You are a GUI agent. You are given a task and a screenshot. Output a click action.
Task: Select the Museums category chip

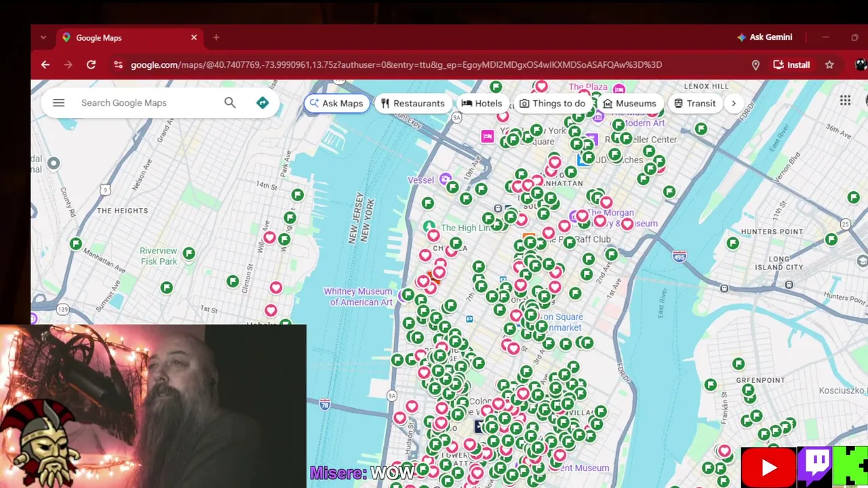pyautogui.click(x=629, y=103)
